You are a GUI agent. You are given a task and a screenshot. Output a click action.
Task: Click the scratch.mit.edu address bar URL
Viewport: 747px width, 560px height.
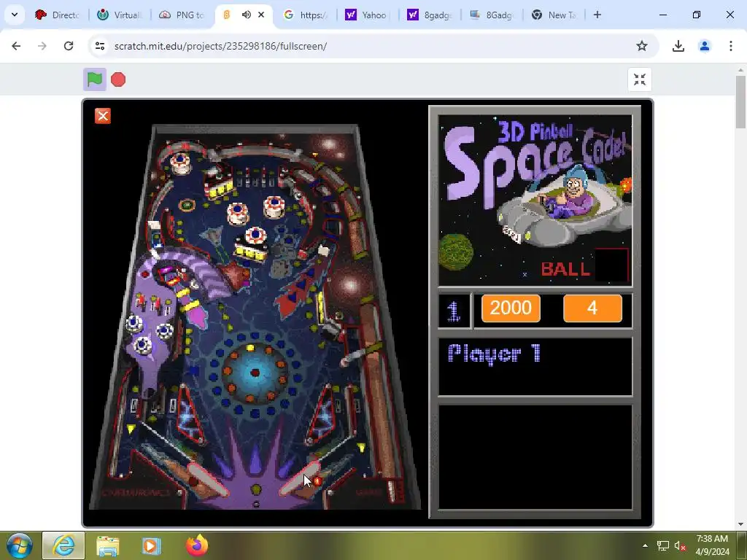click(x=220, y=46)
